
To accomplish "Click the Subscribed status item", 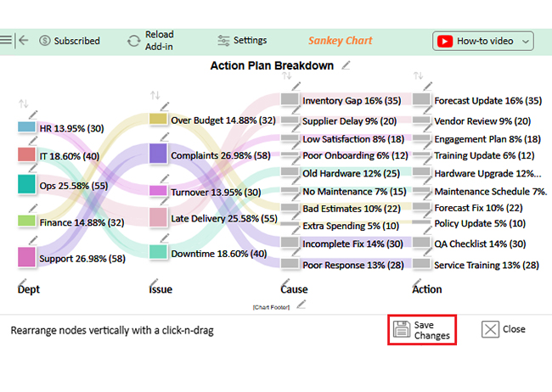I will (x=70, y=41).
